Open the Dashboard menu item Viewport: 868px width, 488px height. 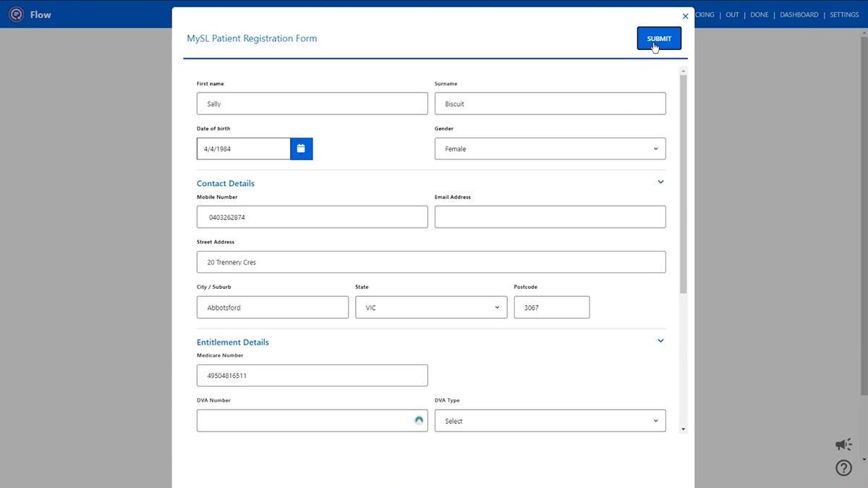[799, 14]
